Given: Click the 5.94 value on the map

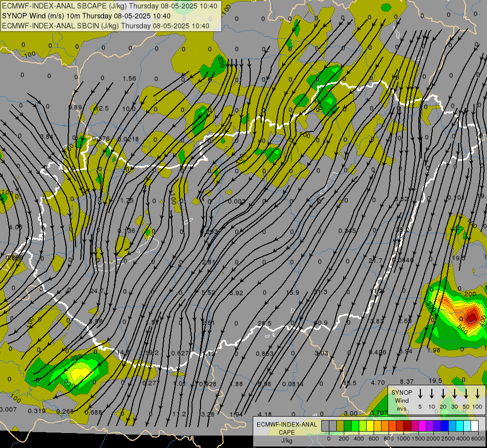Looking at the screenshot, I should [x=405, y=351].
